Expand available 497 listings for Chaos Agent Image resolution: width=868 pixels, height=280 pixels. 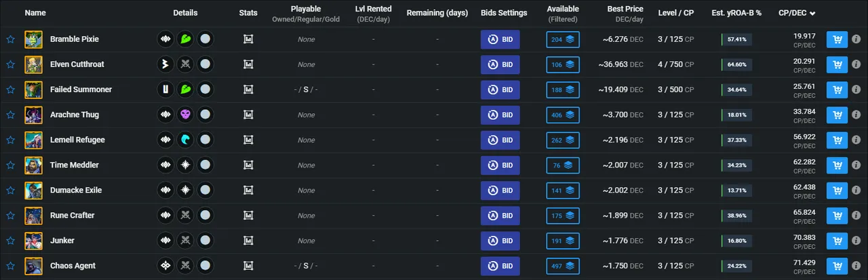tap(563, 266)
